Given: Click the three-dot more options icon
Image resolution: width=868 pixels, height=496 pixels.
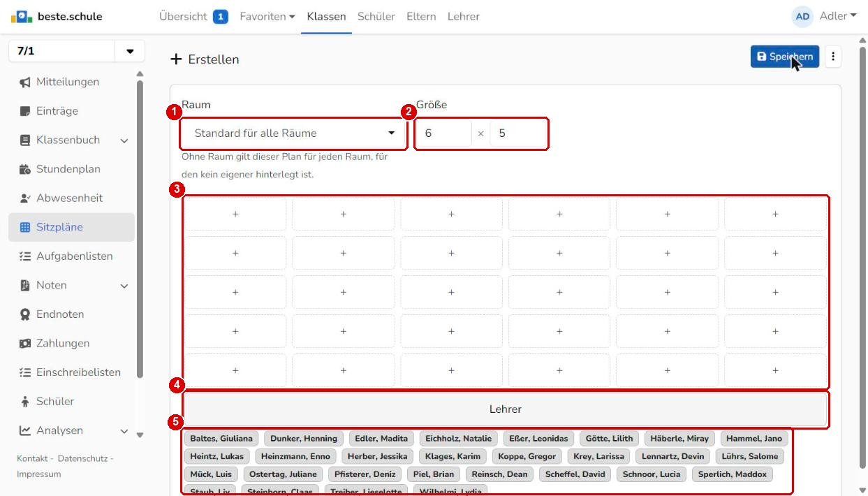Looking at the screenshot, I should pyautogui.click(x=832, y=57).
